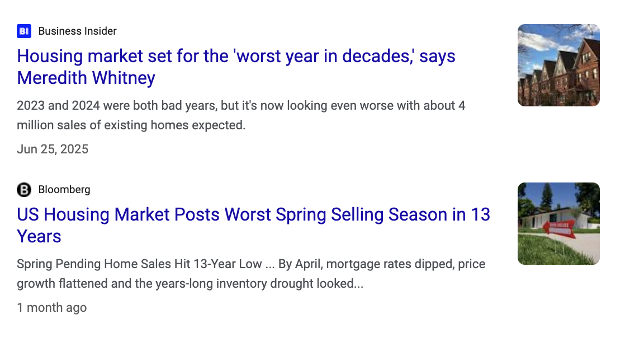Screen dimensions: 644x337
Task: Click the black Bloomberg B favicon
Action: tap(24, 190)
